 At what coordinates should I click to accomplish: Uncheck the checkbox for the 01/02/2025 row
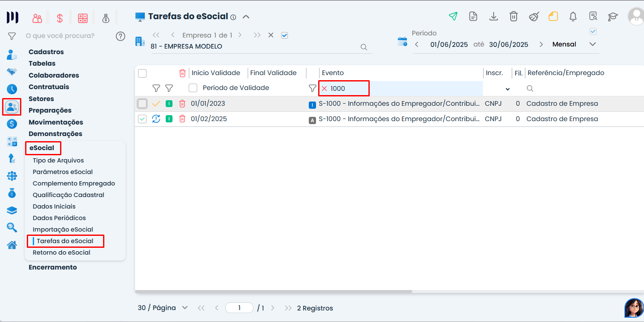coord(142,119)
